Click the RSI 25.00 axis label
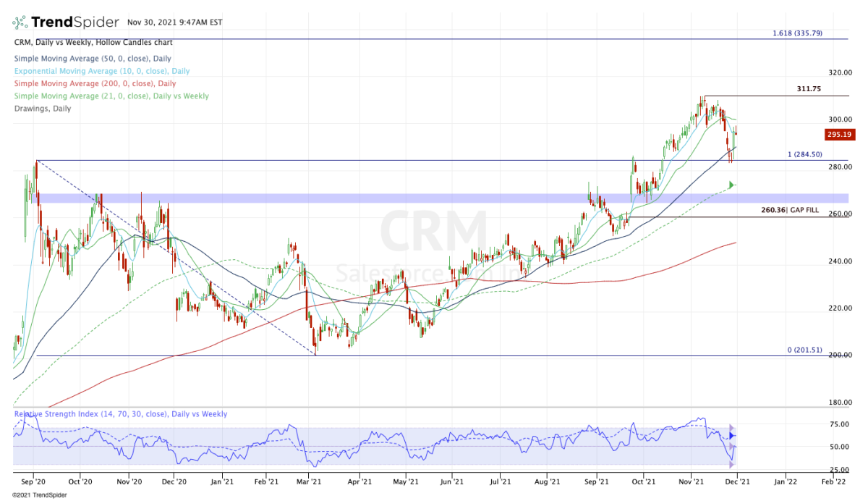Screen dimensions: 868x501 [x=841, y=470]
